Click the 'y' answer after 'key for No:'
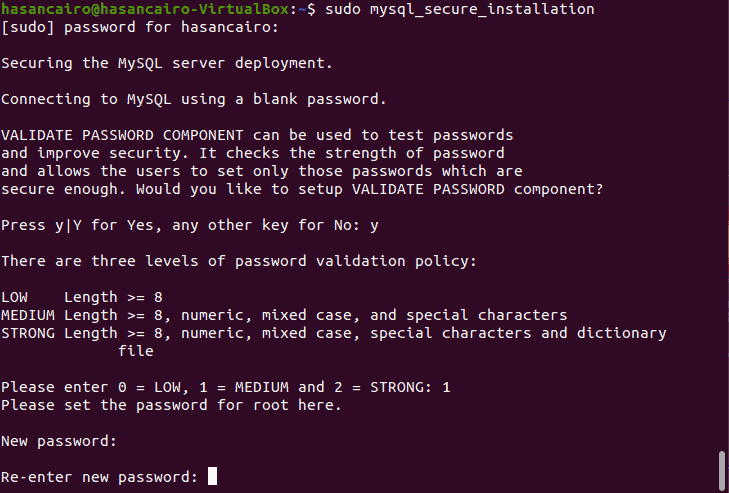The width and height of the screenshot is (729, 493). (374, 226)
